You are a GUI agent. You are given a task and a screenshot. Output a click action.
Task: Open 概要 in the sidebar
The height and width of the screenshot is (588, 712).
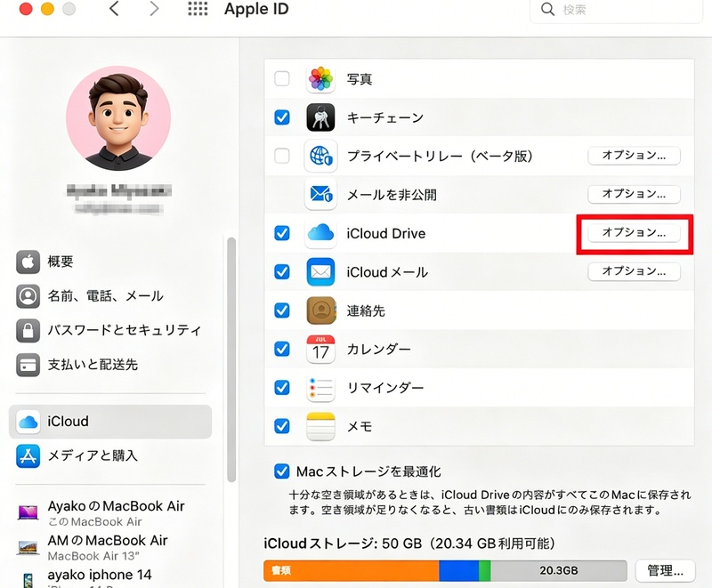(x=110, y=262)
